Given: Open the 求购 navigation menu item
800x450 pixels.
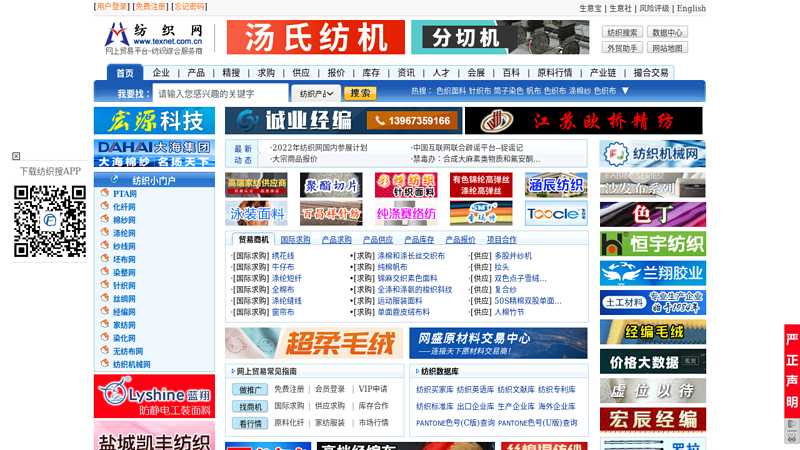Looking at the screenshot, I should pos(266,73).
